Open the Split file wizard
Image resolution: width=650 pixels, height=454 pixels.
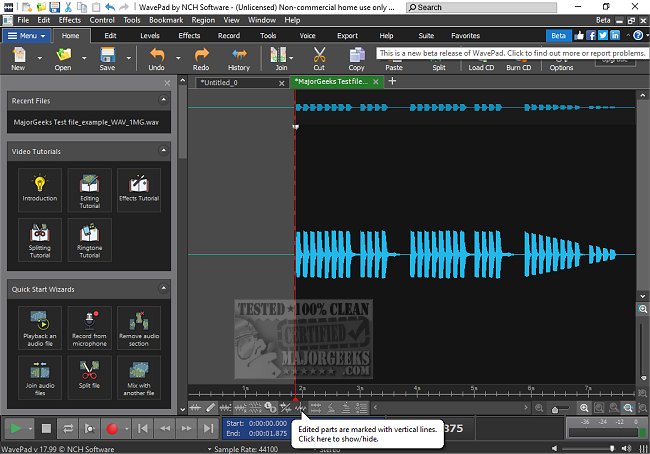90,377
